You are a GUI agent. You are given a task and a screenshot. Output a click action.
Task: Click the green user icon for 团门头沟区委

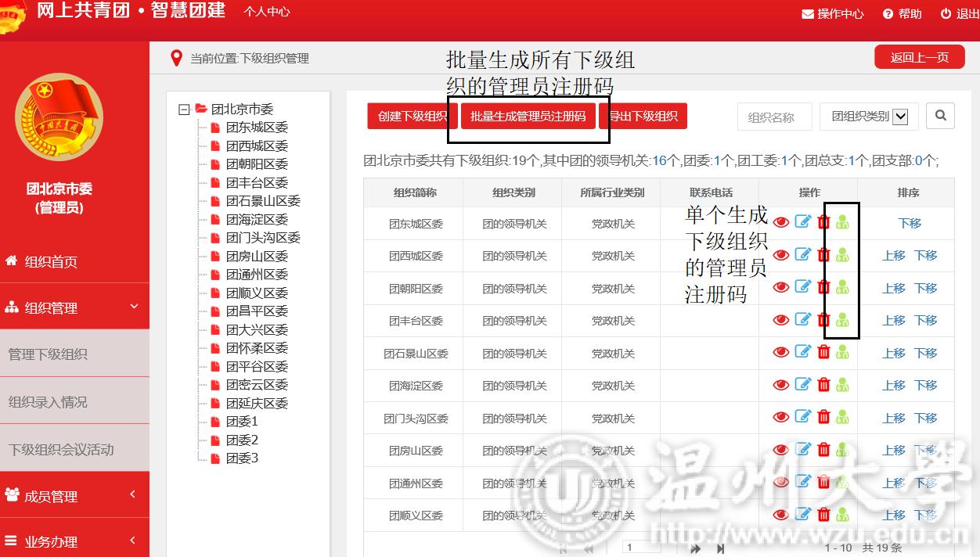842,418
